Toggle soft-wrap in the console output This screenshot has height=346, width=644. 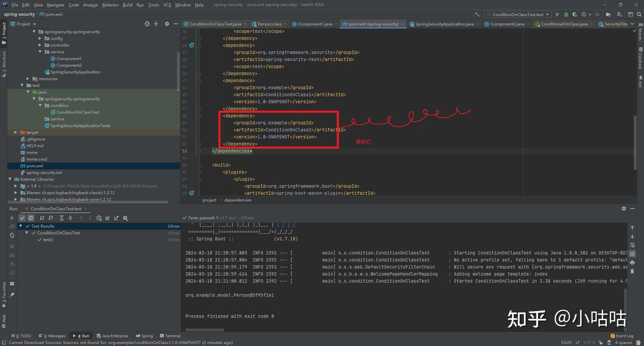click(632, 245)
